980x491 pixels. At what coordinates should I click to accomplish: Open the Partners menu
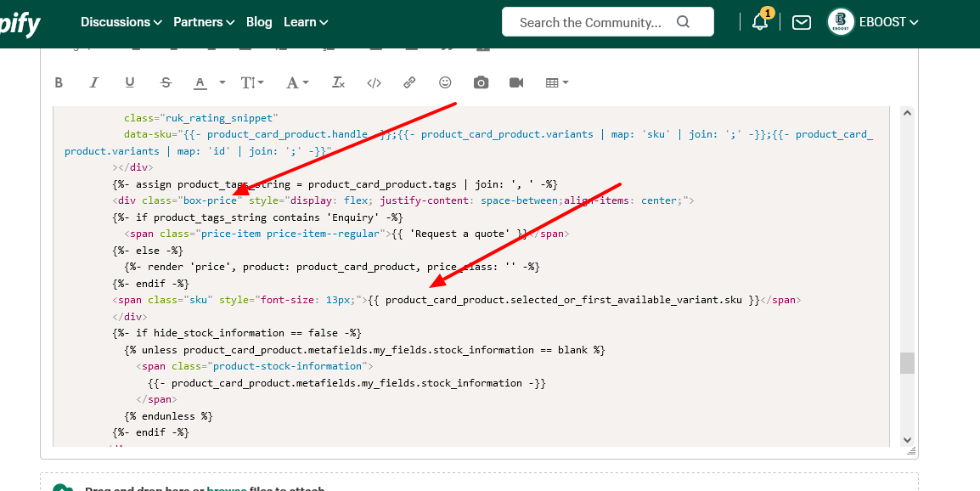point(204,22)
